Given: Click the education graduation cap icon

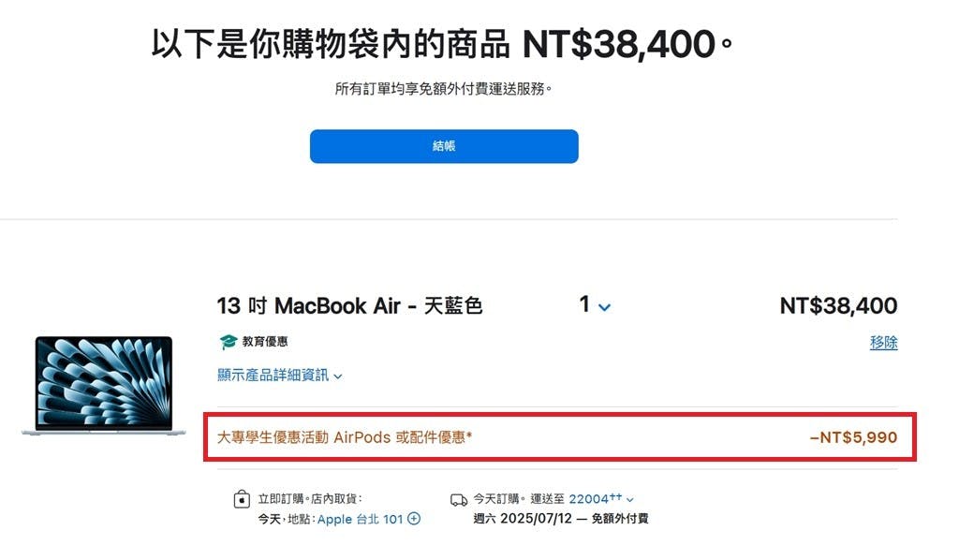Looking at the screenshot, I should coord(229,342).
